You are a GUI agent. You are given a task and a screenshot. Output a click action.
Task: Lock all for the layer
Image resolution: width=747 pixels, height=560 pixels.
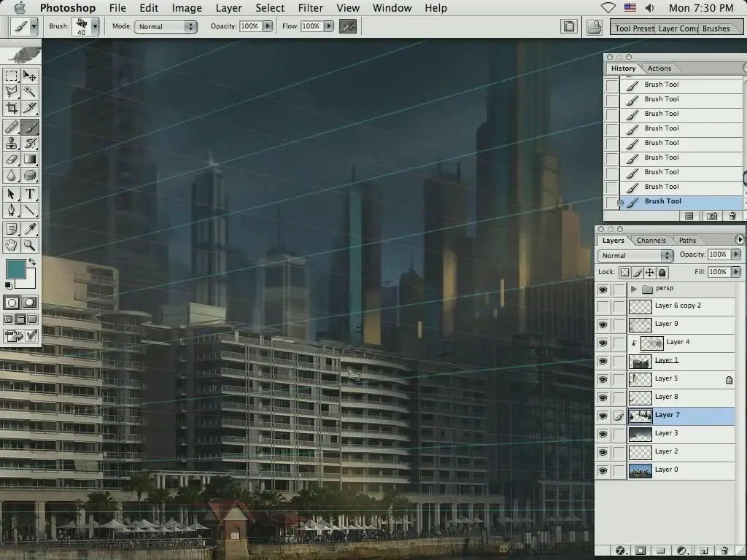click(662, 273)
